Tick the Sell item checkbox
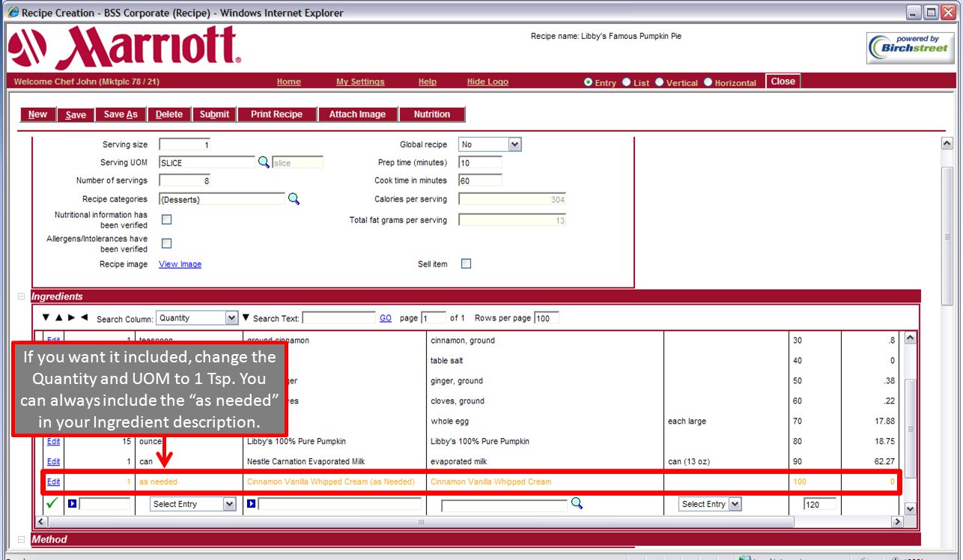This screenshot has height=560, width=963. coord(466,264)
